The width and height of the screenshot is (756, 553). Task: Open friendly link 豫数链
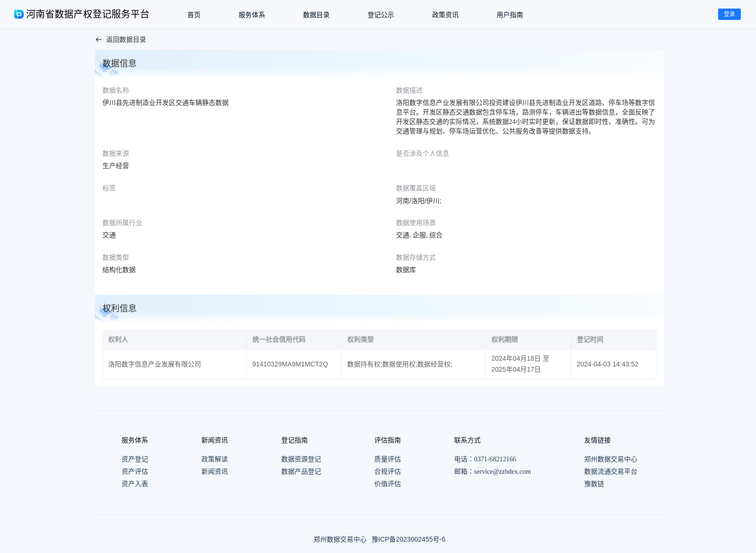point(594,484)
